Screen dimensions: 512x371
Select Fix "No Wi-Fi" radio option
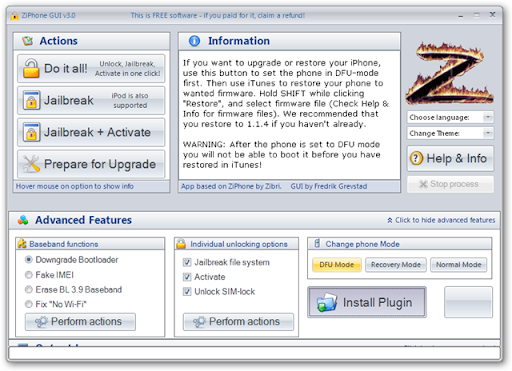29,304
